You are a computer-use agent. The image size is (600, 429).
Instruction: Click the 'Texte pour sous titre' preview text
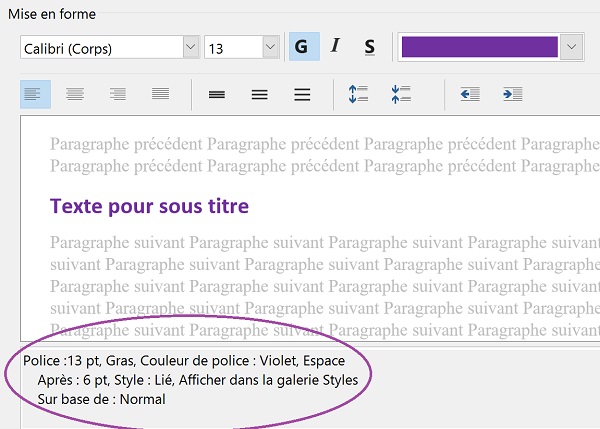point(149,207)
